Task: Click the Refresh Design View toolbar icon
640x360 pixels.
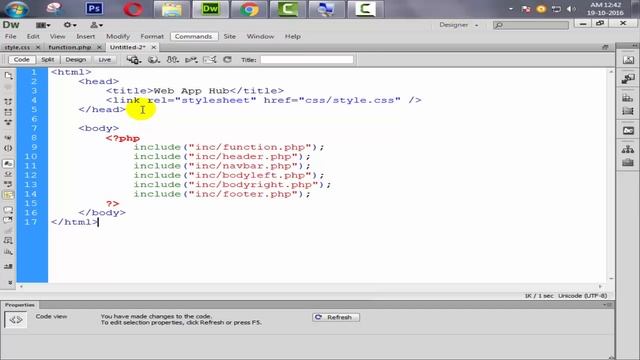Action: click(227, 60)
